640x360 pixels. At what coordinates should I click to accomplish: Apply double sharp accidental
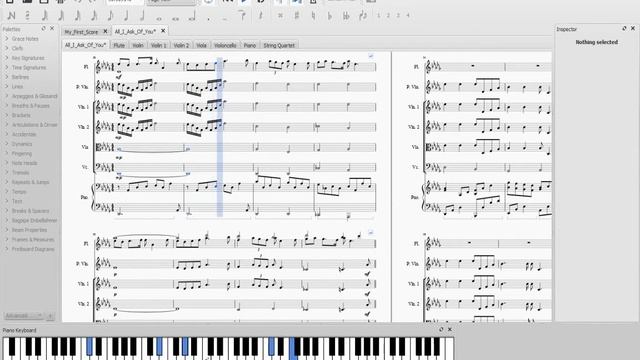(x=280, y=16)
